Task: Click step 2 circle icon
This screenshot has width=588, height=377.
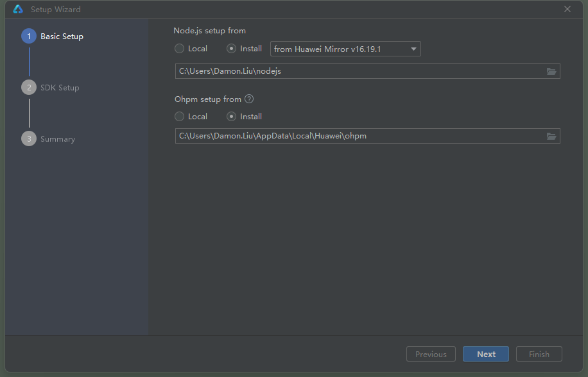Action: 29,88
